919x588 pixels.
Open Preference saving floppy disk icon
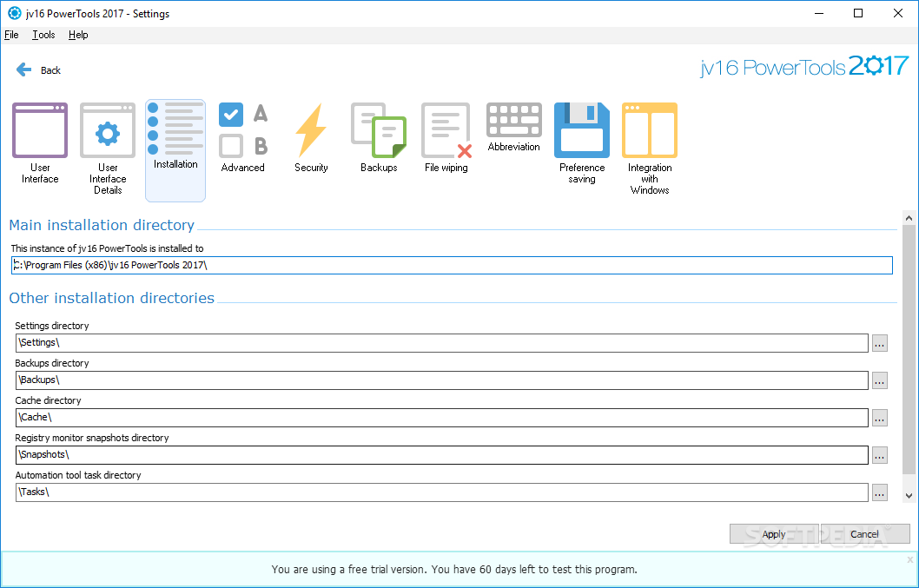click(582, 131)
